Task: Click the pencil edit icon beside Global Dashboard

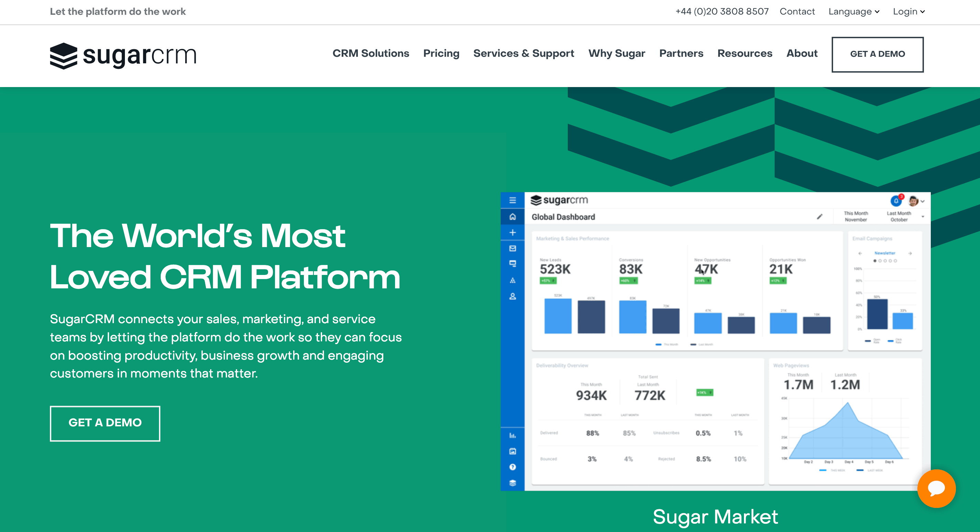Action: tap(819, 216)
